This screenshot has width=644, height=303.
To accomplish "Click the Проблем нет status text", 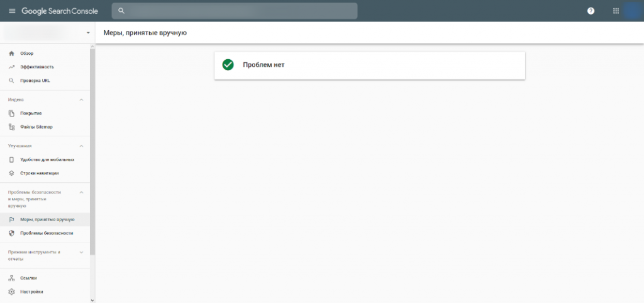I will click(x=264, y=65).
